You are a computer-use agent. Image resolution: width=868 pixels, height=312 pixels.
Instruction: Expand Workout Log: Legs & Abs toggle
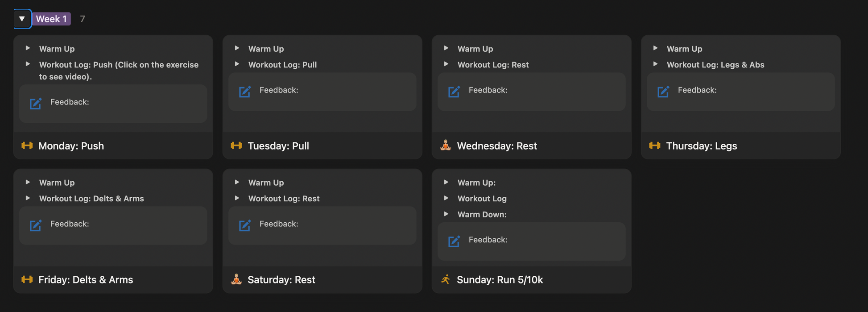(655, 64)
